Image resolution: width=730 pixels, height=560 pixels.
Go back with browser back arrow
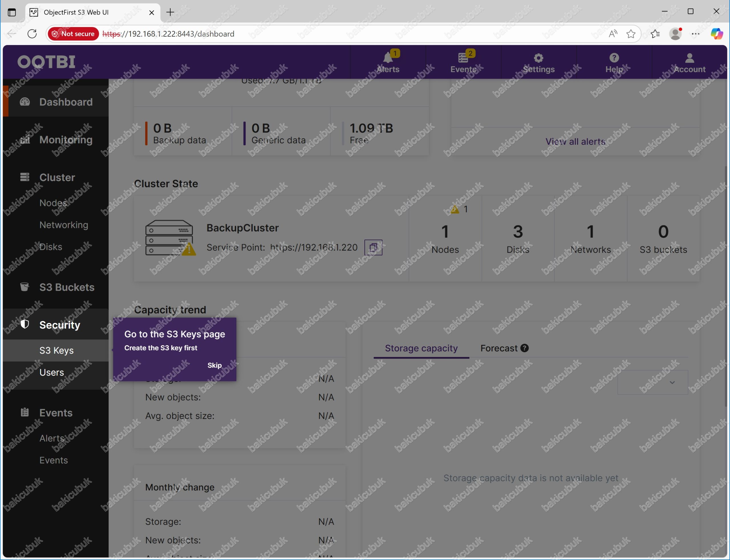click(12, 34)
